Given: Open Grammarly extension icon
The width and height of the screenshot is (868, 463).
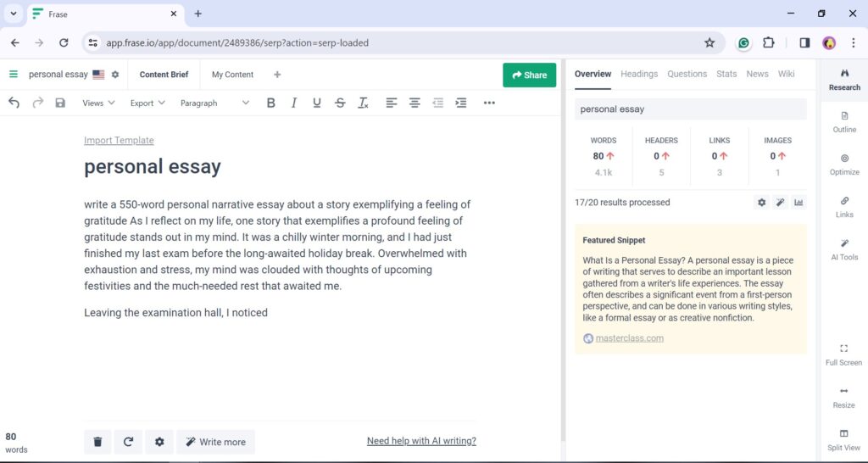Looking at the screenshot, I should click(x=743, y=43).
